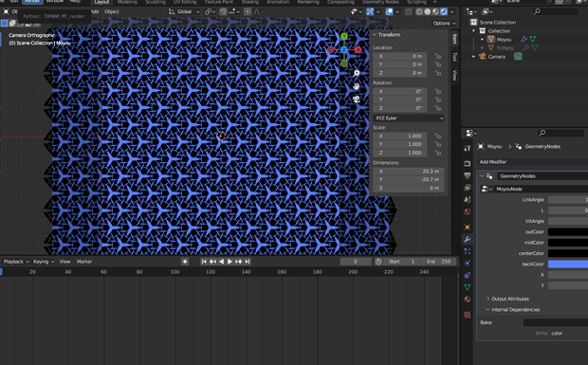Select solid viewport shading mode
The height and width of the screenshot is (365, 588).
pos(427,11)
